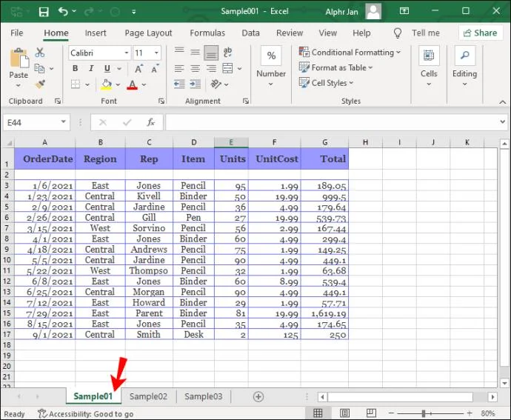Screen dimensions: 511x420
Task: Click the Tell me lightbulb icon
Action: [x=397, y=33]
